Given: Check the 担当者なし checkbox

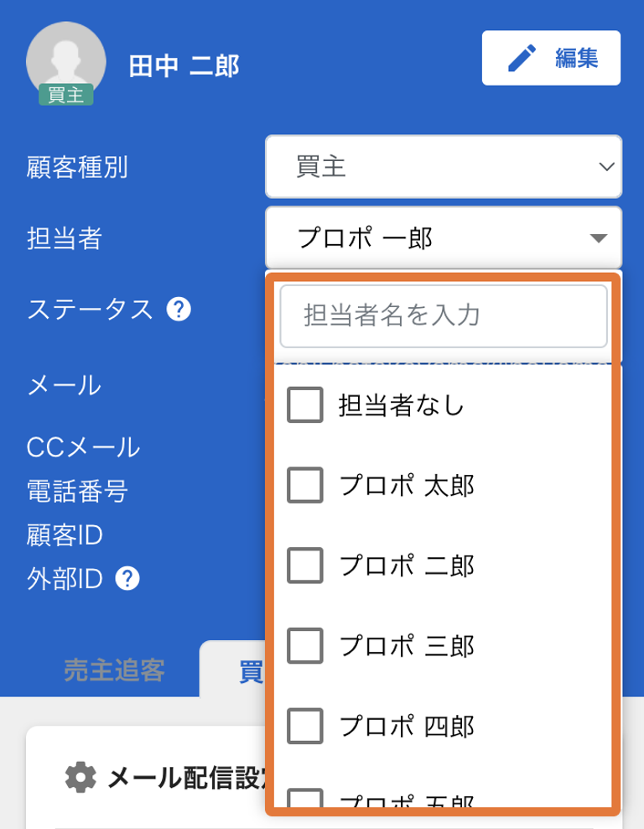Looking at the screenshot, I should pyautogui.click(x=305, y=405).
